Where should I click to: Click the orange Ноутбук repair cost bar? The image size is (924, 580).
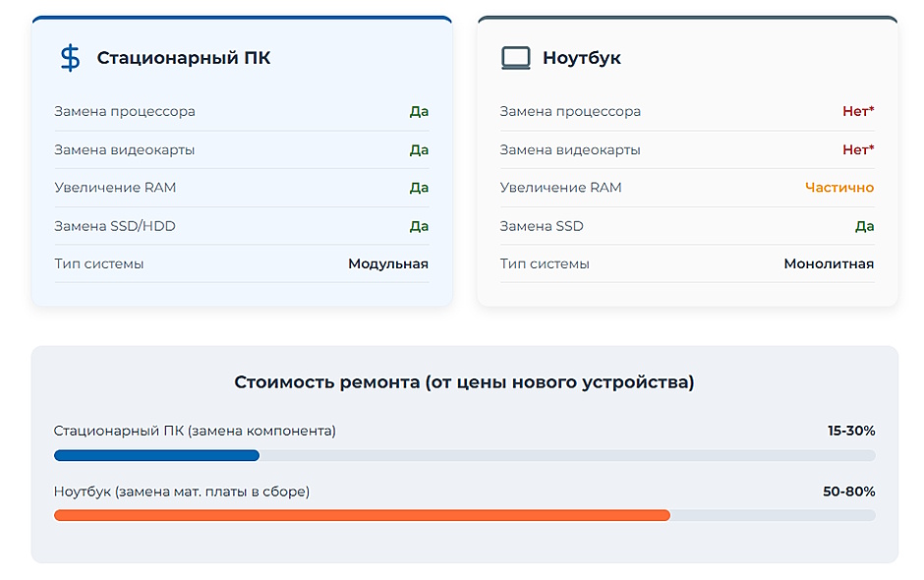(x=362, y=515)
